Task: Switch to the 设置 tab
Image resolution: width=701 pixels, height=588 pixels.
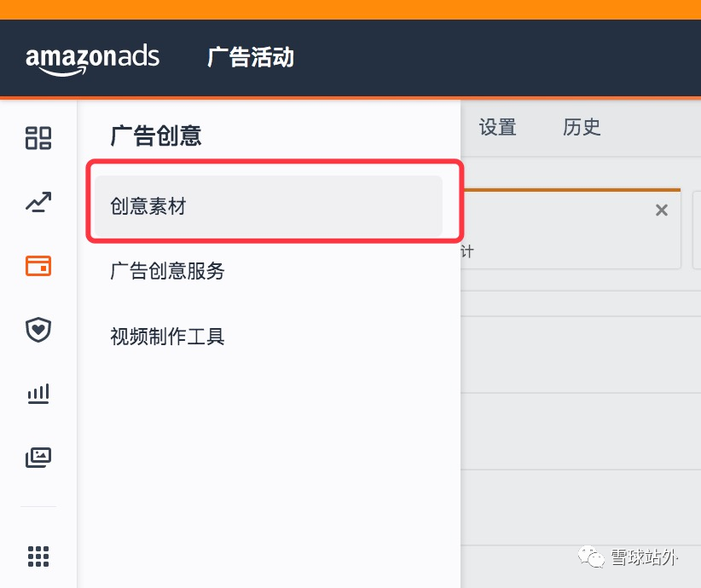Action: 497,127
